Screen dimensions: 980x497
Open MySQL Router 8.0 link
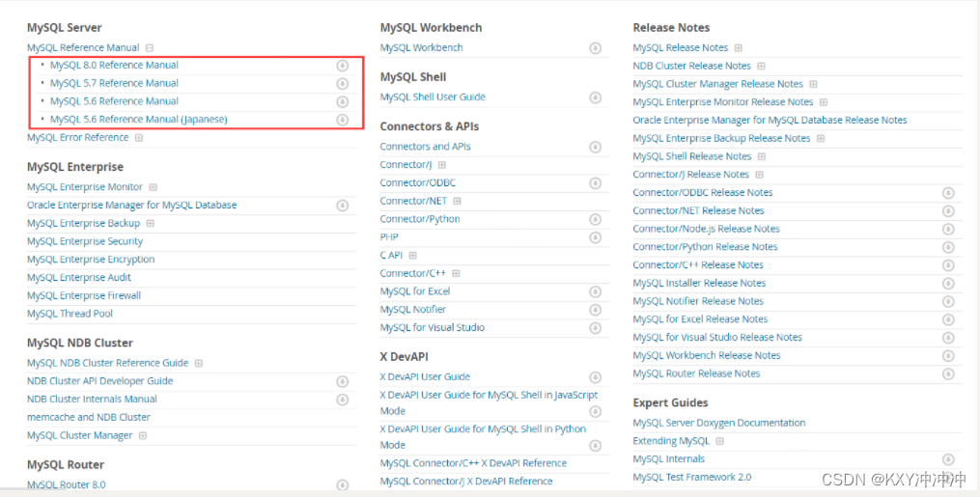[x=67, y=484]
